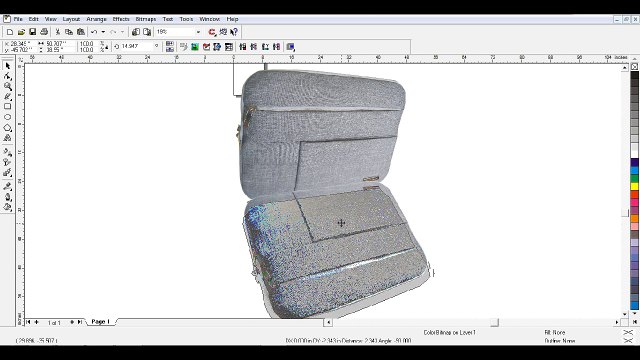This screenshot has height=360, width=640.
Task: Click the vertical scrollbar down arrow
Action: [x=625, y=314]
